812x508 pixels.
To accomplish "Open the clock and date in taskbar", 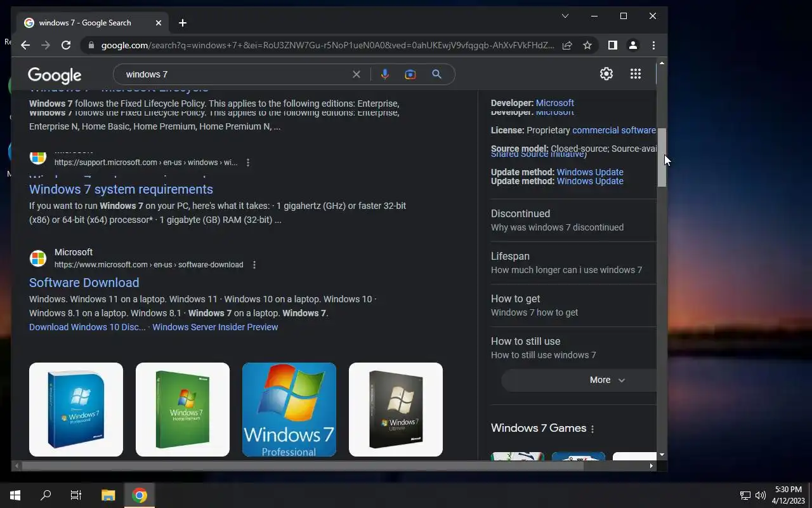I will click(x=788, y=495).
